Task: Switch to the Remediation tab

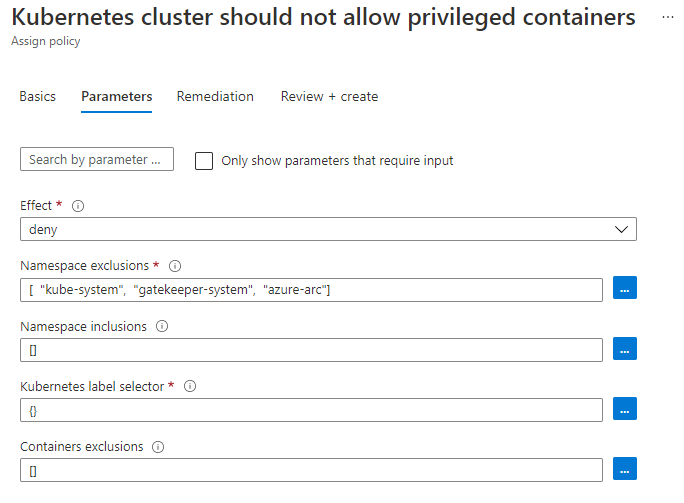Action: 215,97
